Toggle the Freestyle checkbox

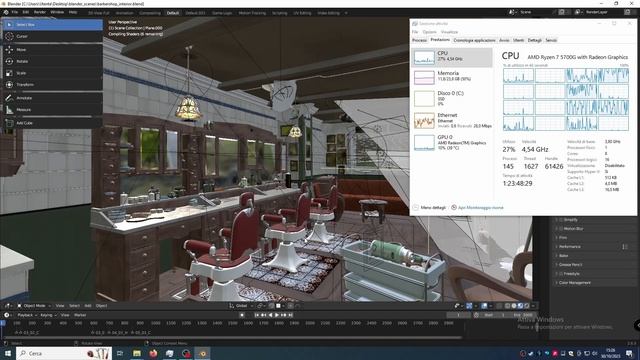tap(561, 273)
